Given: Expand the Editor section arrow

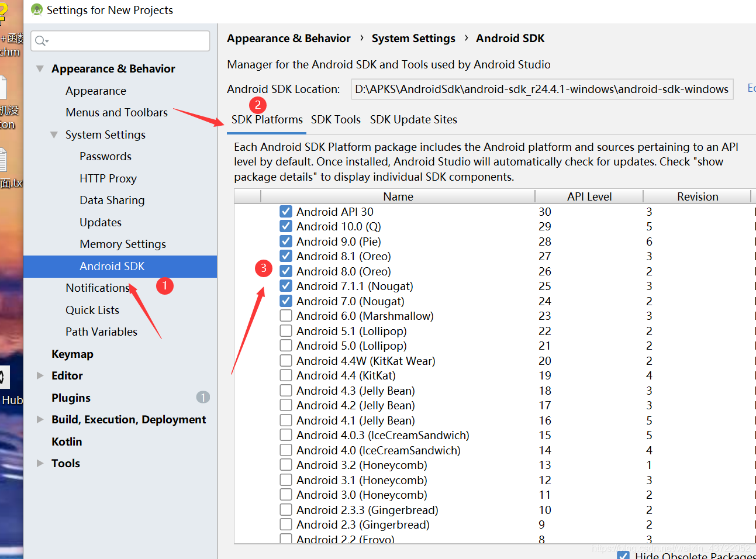Looking at the screenshot, I should click(40, 375).
